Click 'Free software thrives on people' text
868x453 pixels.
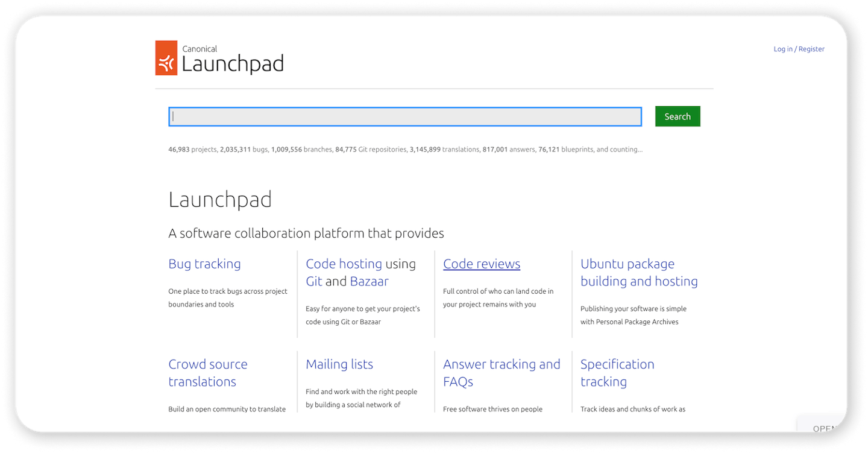pos(493,409)
